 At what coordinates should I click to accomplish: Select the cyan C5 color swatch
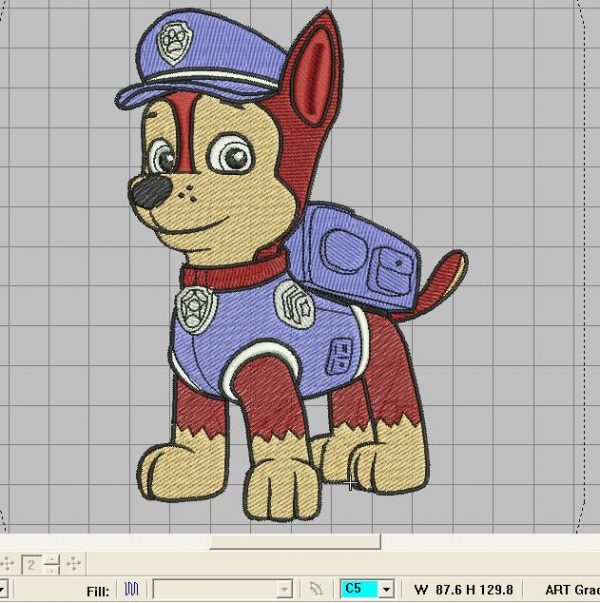(359, 589)
